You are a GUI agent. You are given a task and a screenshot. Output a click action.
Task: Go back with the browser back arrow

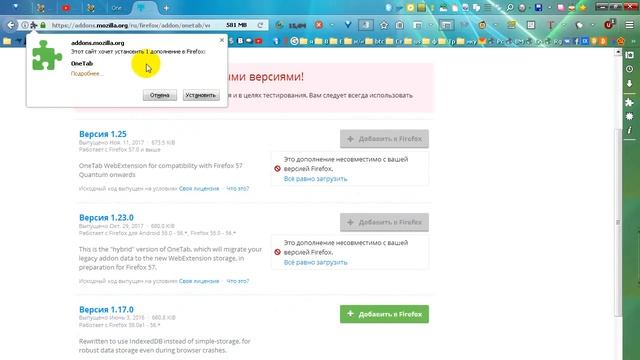click(x=11, y=25)
